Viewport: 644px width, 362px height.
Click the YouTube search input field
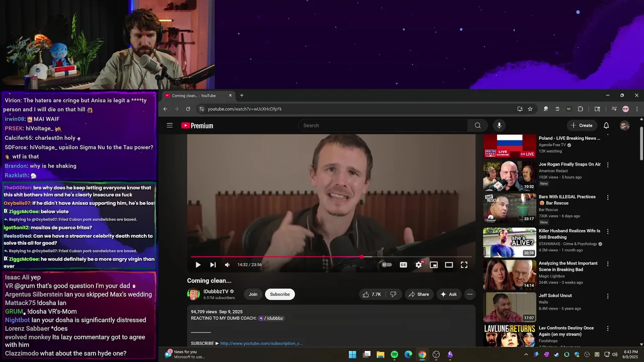coord(383,125)
